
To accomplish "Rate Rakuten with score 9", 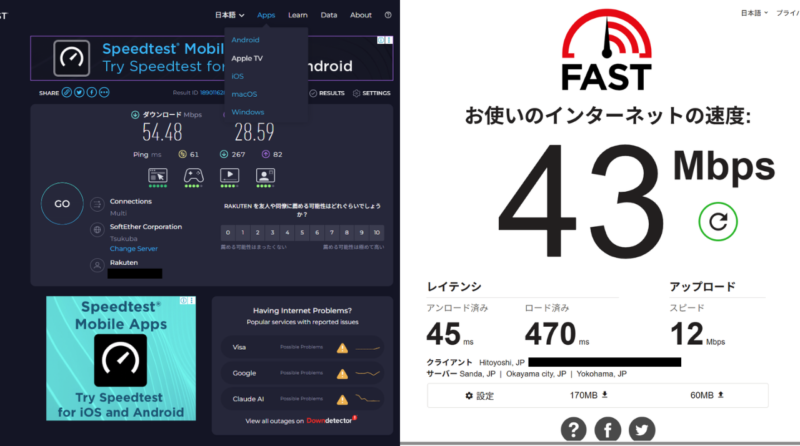I will tap(361, 233).
